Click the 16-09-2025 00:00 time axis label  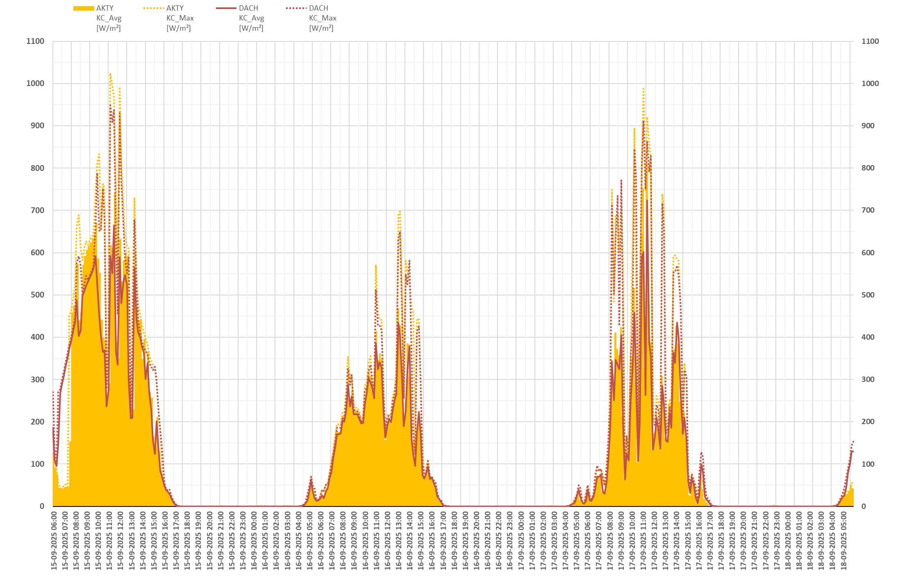254,540
